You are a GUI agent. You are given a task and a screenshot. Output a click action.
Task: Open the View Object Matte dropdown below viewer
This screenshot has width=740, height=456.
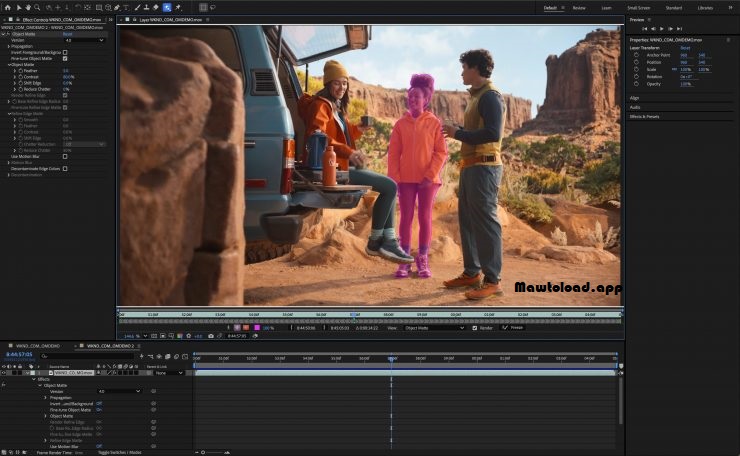click(434, 328)
